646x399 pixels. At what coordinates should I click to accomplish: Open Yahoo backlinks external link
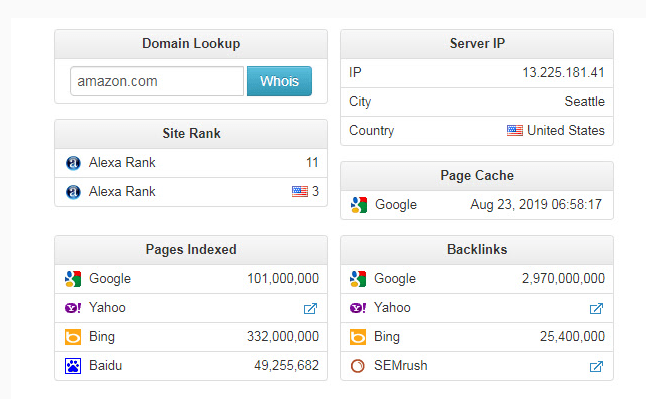596,308
